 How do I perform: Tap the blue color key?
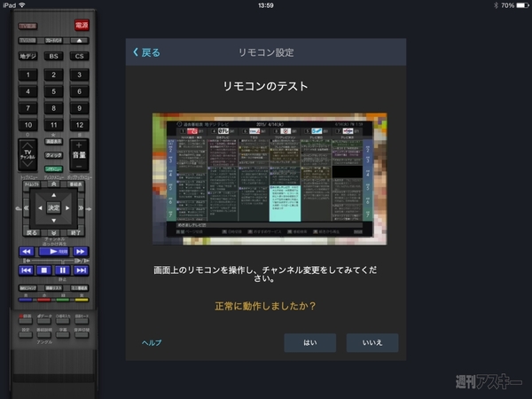click(x=26, y=300)
